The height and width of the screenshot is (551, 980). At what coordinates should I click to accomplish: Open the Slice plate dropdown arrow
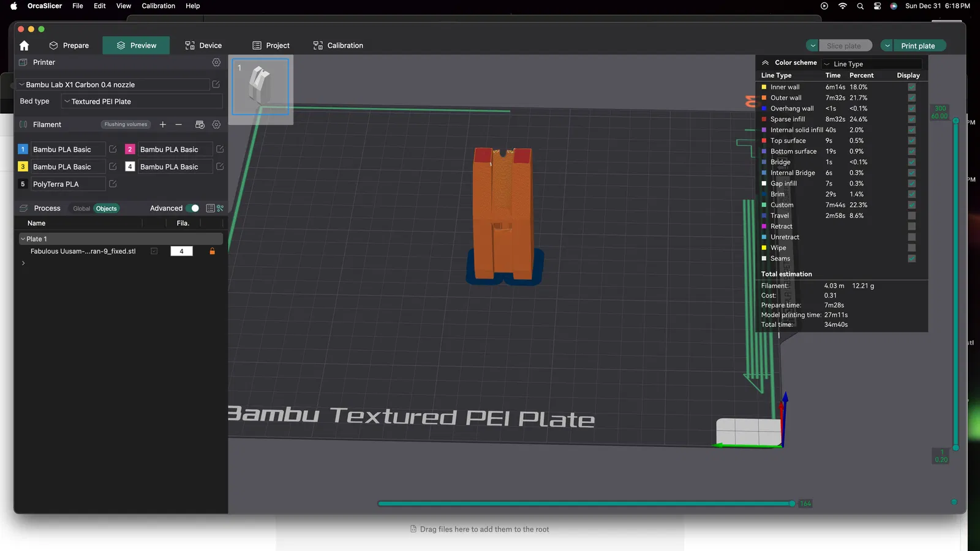(x=813, y=46)
